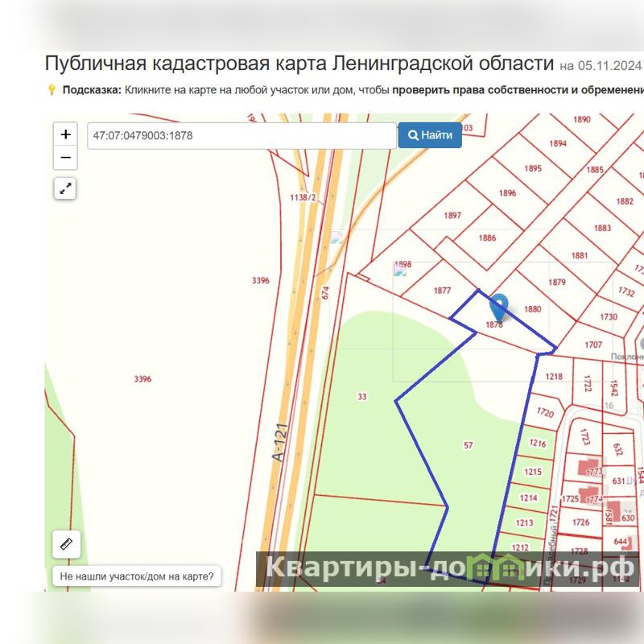
Task: Select parcel 1894 on the map
Action: pyautogui.click(x=558, y=143)
